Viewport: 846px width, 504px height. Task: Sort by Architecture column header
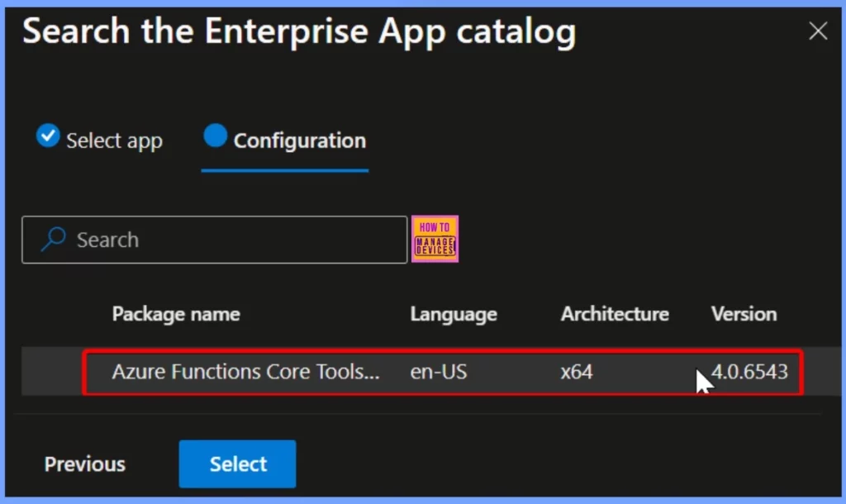click(x=615, y=314)
